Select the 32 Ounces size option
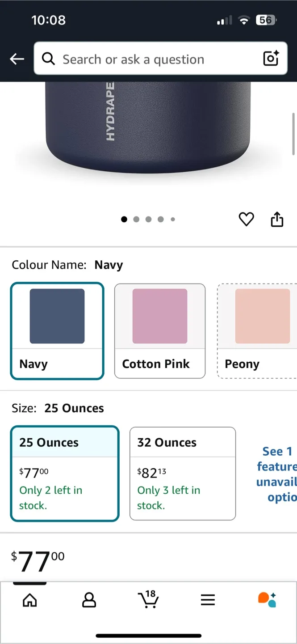The image size is (297, 644). [x=182, y=473]
